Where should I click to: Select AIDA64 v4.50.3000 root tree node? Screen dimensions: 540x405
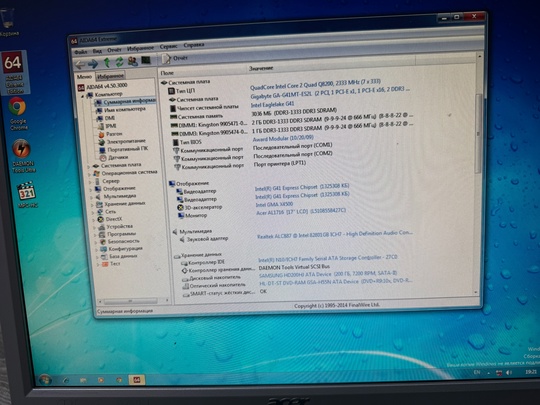[x=103, y=86]
